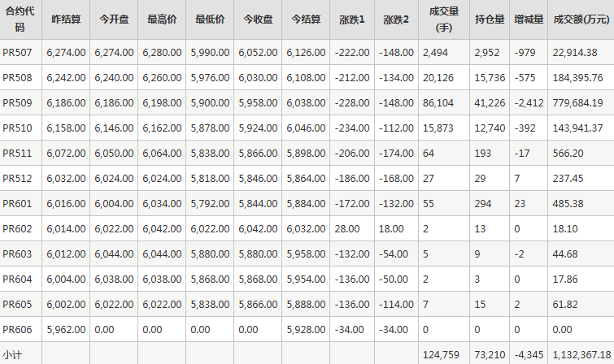Select PR601 lowest price 5,792.00
The width and height of the screenshot is (614, 364).
pyautogui.click(x=210, y=203)
